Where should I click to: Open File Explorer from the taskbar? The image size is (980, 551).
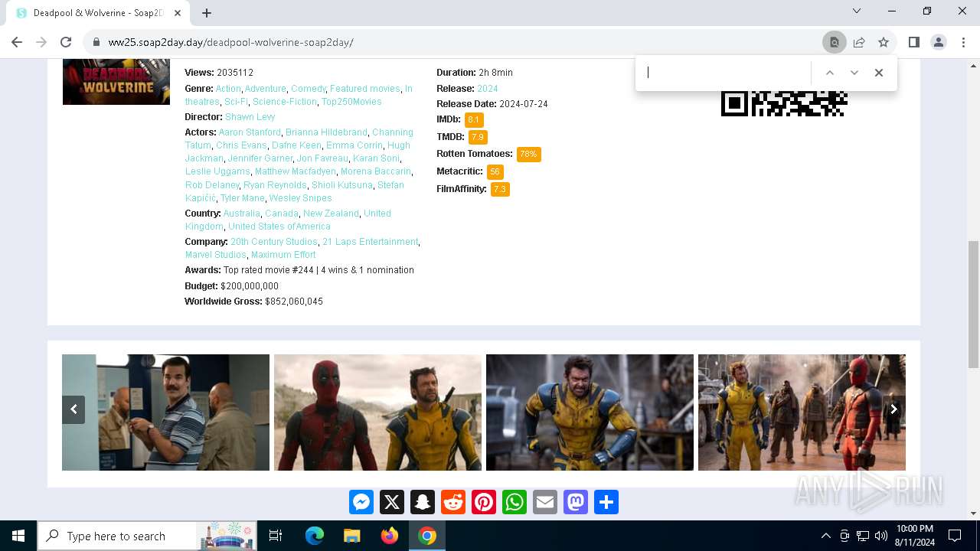point(352,536)
